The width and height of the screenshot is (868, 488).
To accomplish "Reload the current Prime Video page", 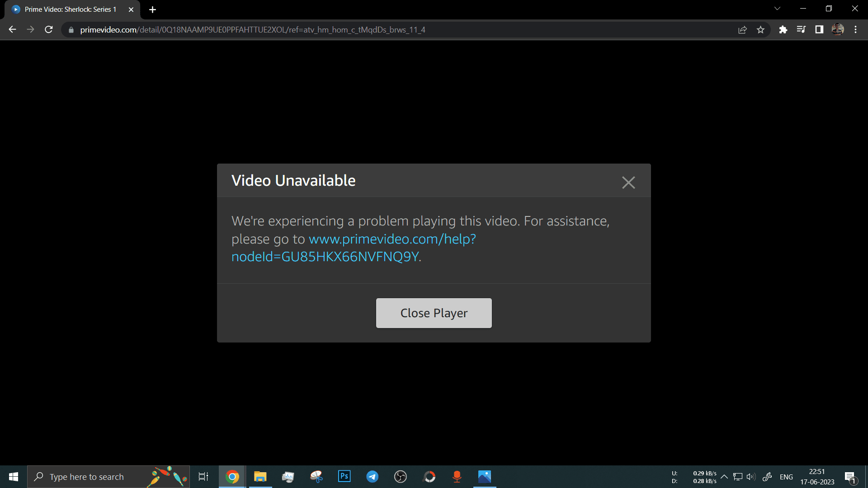I will (x=49, y=30).
